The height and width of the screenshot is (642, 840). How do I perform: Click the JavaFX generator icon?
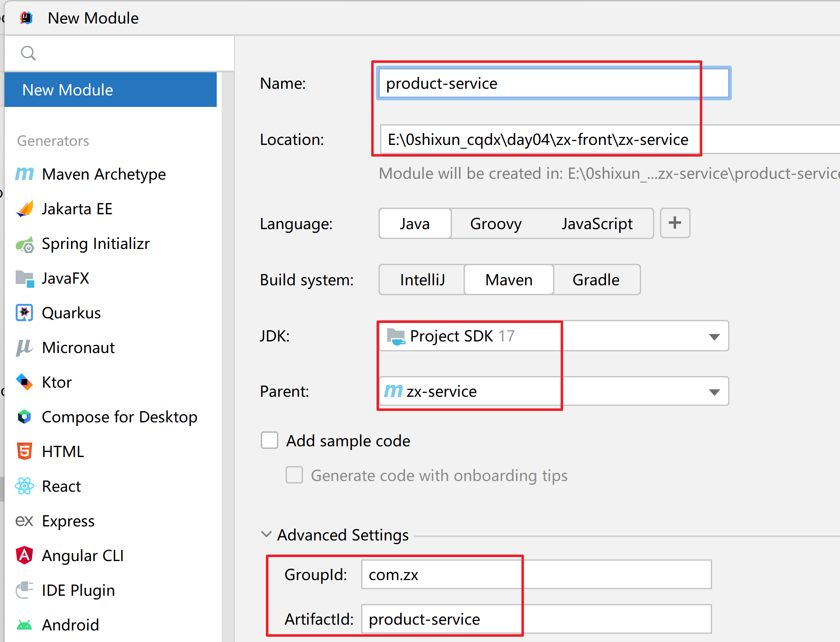tap(24, 279)
